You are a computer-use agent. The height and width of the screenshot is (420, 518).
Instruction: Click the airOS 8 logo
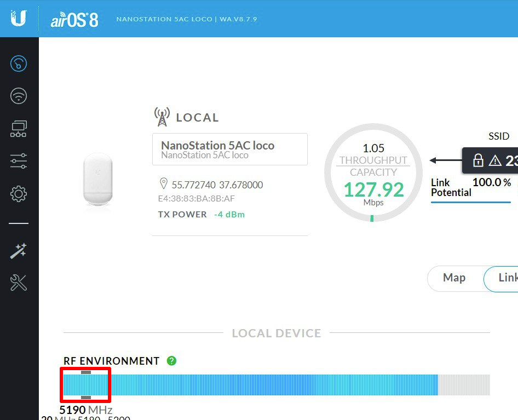[74, 20]
